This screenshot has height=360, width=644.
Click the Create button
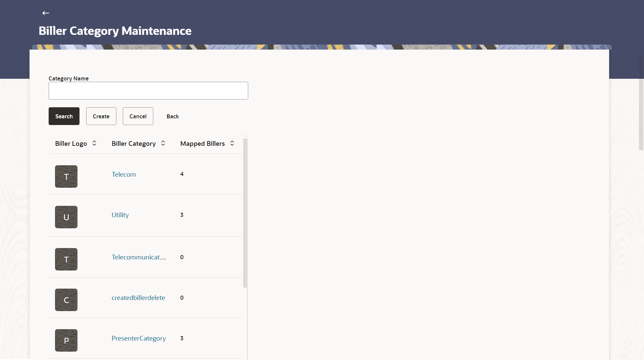[101, 116]
